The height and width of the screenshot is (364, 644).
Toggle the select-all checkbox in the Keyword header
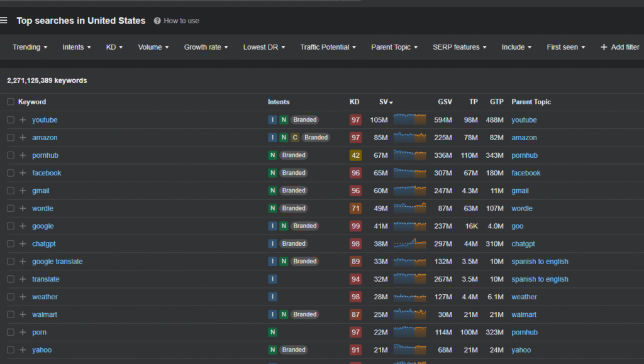point(11,102)
